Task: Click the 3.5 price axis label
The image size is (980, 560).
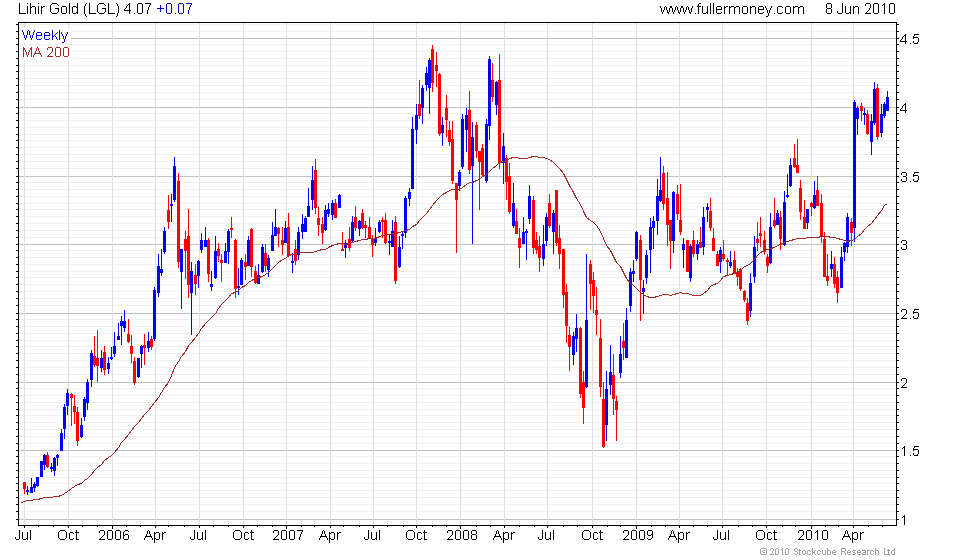Action: 909,178
